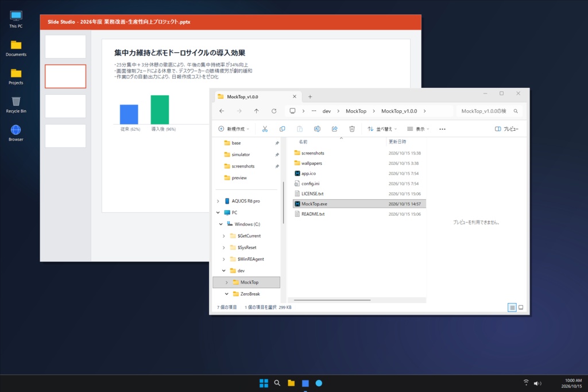Go forward with the right arrow
The image size is (588, 392).
pyautogui.click(x=239, y=111)
